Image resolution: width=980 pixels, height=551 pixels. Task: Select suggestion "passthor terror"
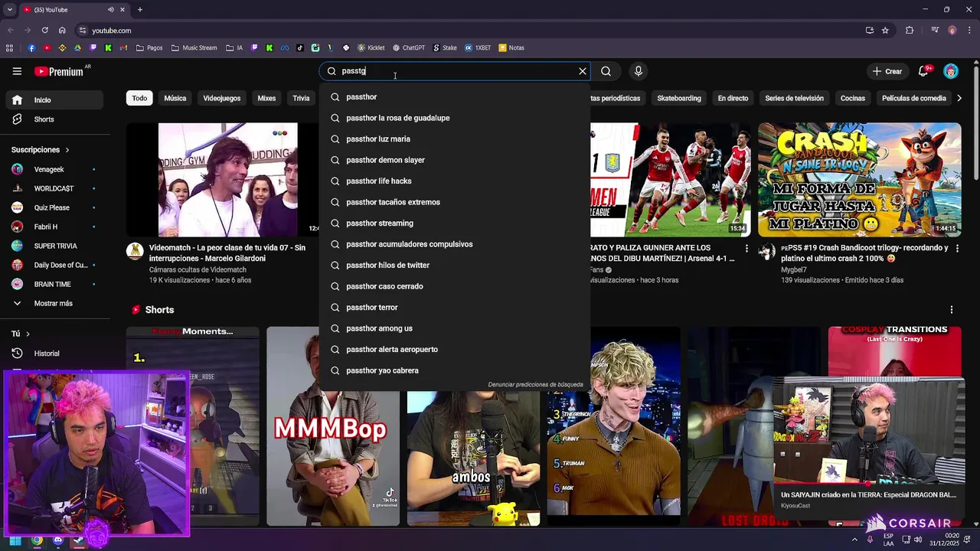tap(454, 308)
